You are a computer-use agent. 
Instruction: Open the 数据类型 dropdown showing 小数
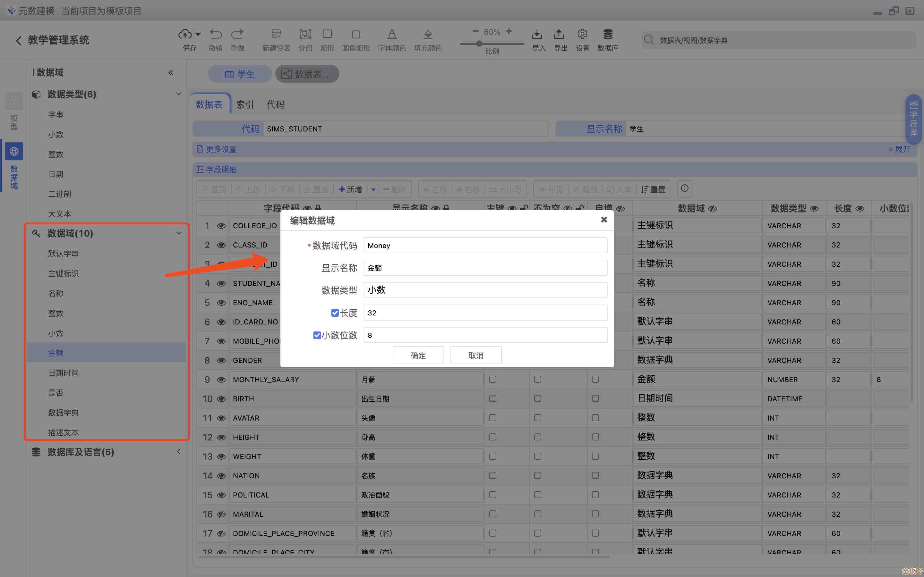(485, 290)
